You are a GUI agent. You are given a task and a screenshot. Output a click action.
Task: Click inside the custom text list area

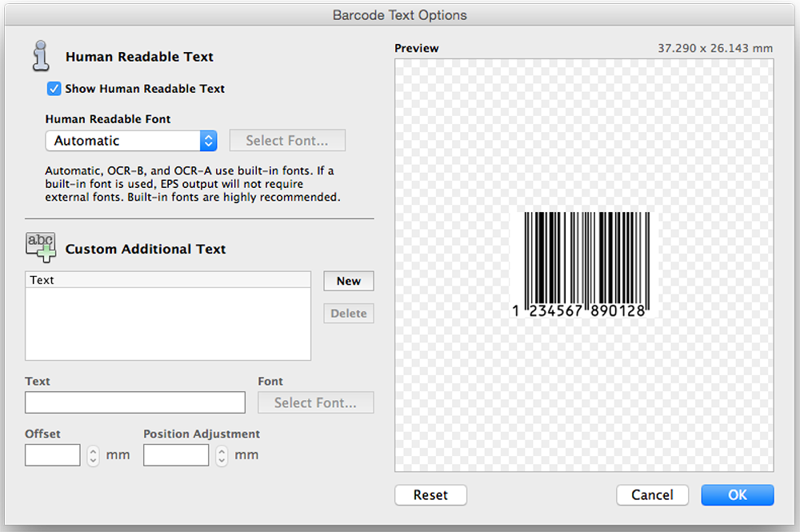(x=168, y=323)
